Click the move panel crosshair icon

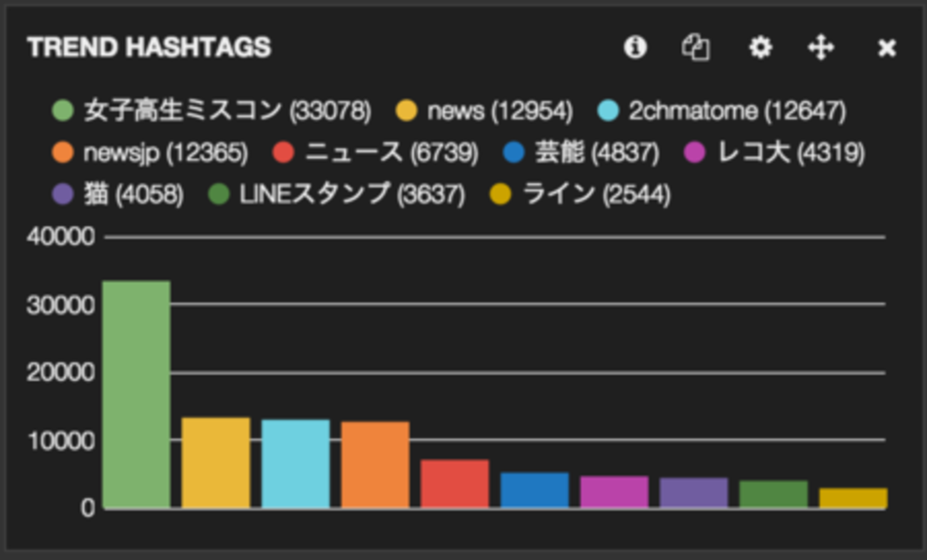coord(821,48)
